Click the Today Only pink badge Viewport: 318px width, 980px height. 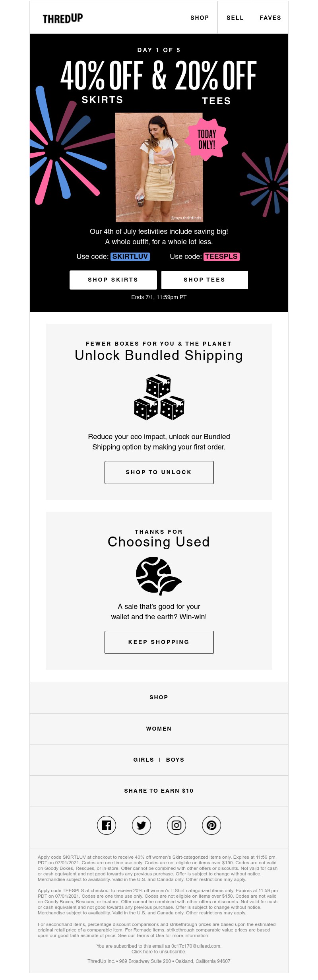207,139
